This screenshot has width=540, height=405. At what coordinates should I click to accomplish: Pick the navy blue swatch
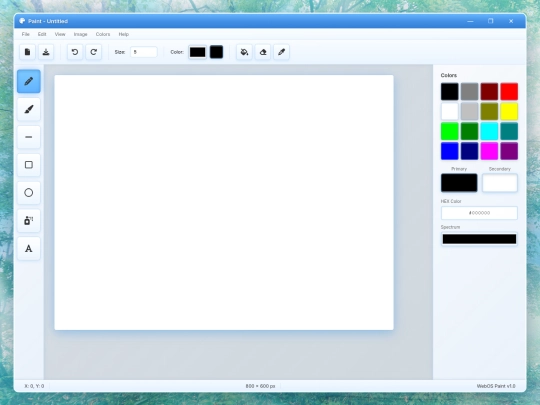pyautogui.click(x=469, y=151)
